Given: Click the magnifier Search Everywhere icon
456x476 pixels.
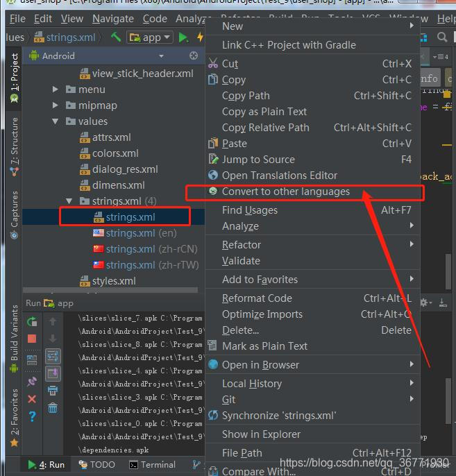Looking at the screenshot, I should (442, 37).
